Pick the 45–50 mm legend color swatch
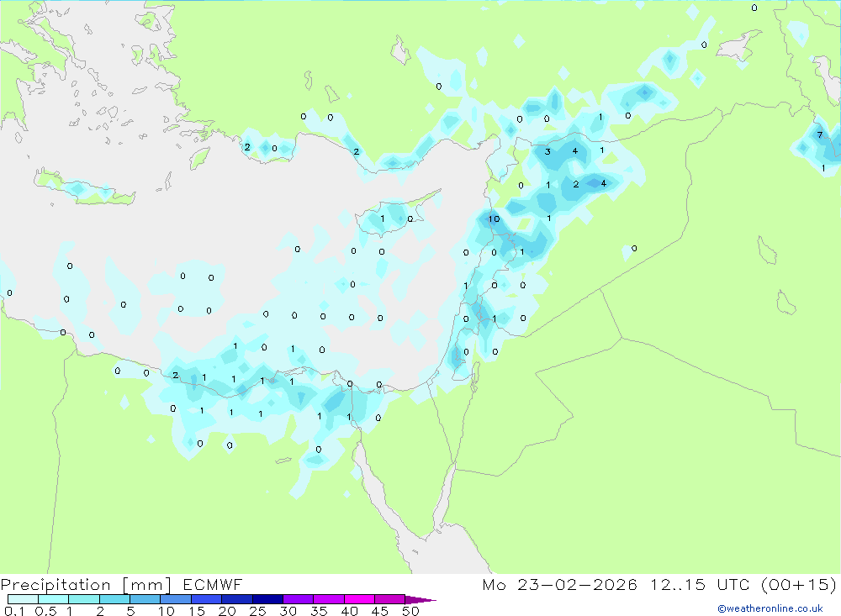This screenshot has width=841, height=616. pos(389,599)
